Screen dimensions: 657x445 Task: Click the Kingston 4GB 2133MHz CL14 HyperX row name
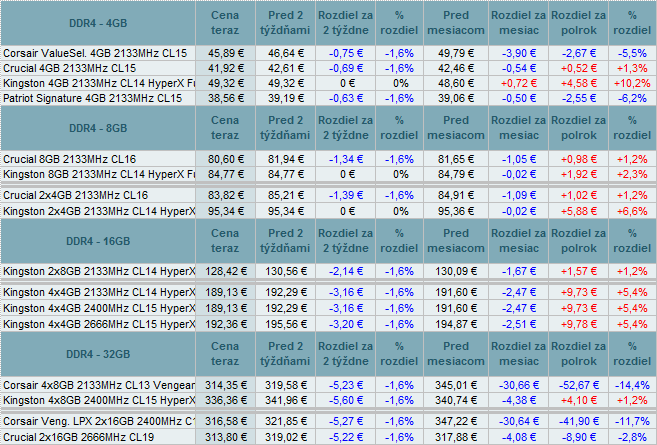tap(99, 83)
